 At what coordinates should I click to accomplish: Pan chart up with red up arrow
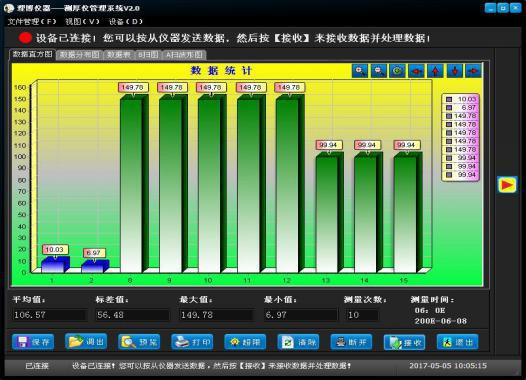(435, 71)
